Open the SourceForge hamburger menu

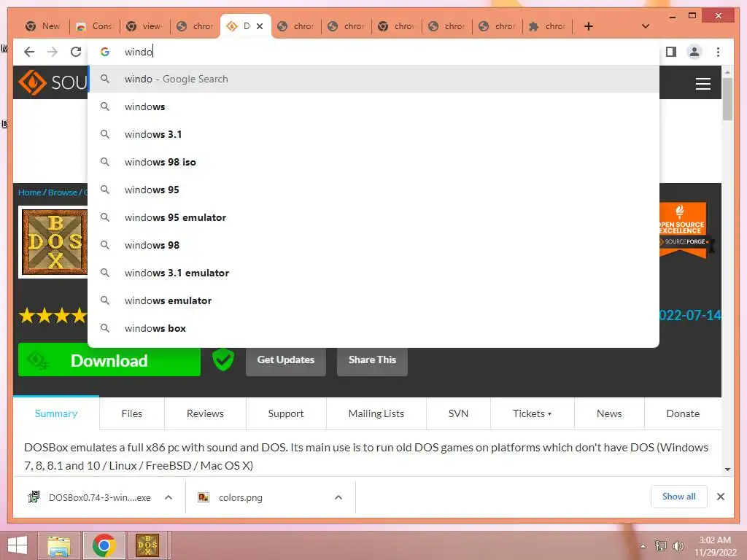703,83
